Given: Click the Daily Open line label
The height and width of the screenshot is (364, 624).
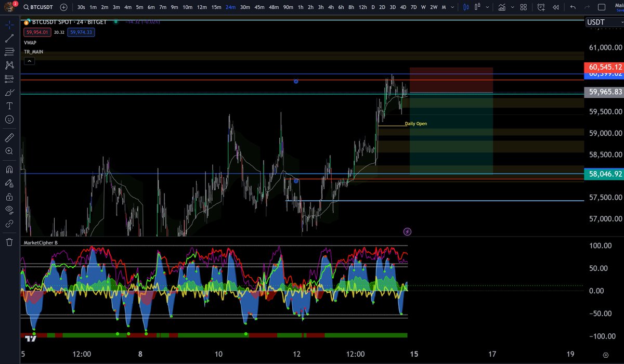Looking at the screenshot, I should (416, 124).
